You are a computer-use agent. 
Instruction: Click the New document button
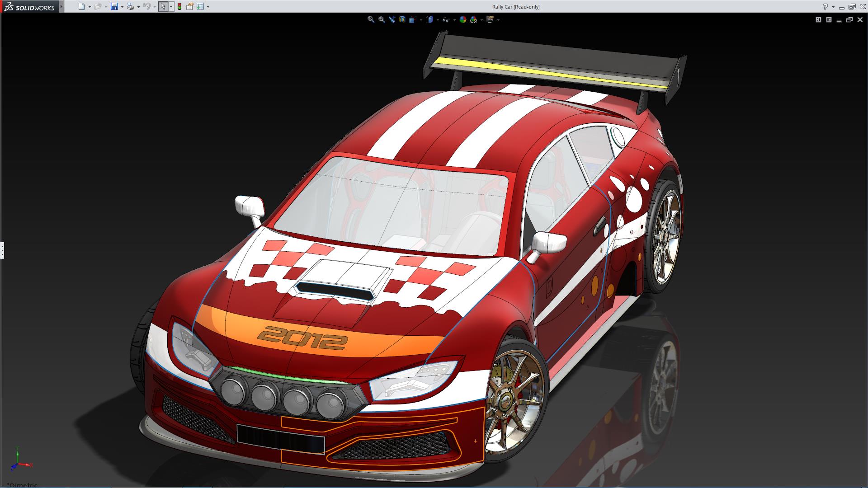(x=81, y=6)
